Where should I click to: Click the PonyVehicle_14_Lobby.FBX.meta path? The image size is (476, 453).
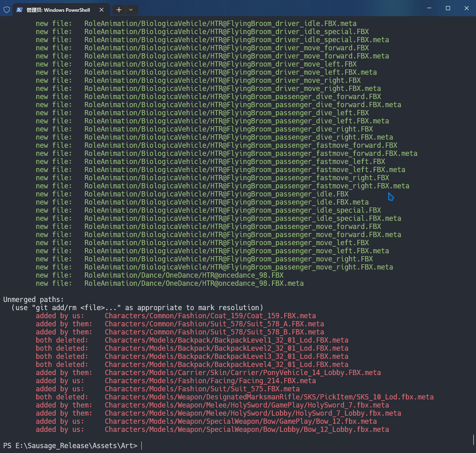(242, 373)
